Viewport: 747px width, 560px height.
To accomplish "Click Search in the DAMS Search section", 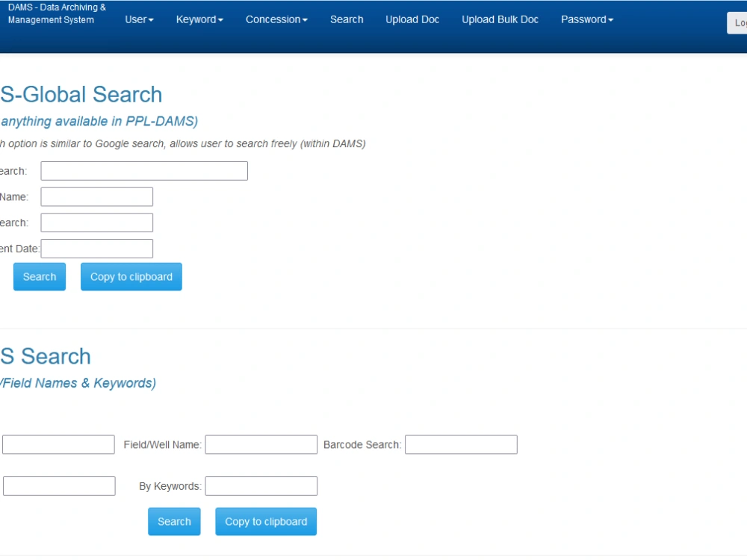I will coord(173,521).
